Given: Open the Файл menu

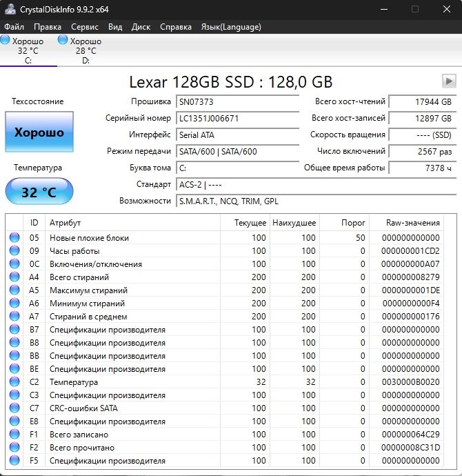Looking at the screenshot, I should point(14,27).
